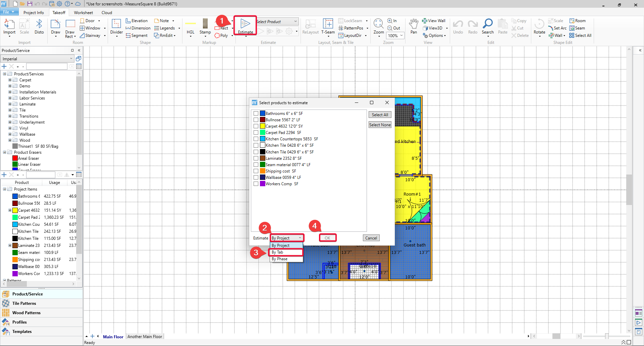The image size is (644, 346).
Task: Open the Templates panel
Action: [42, 332]
